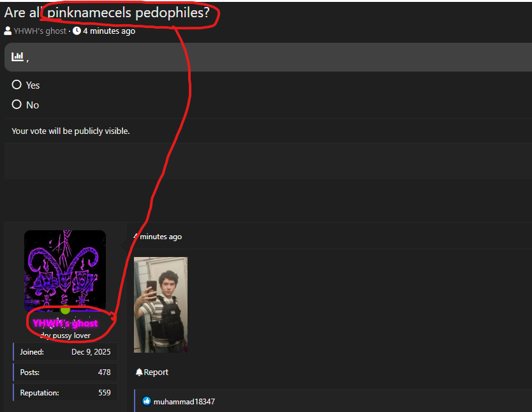The height and width of the screenshot is (412, 532).
Task: View the user's 559 reputation score
Action: [104, 392]
